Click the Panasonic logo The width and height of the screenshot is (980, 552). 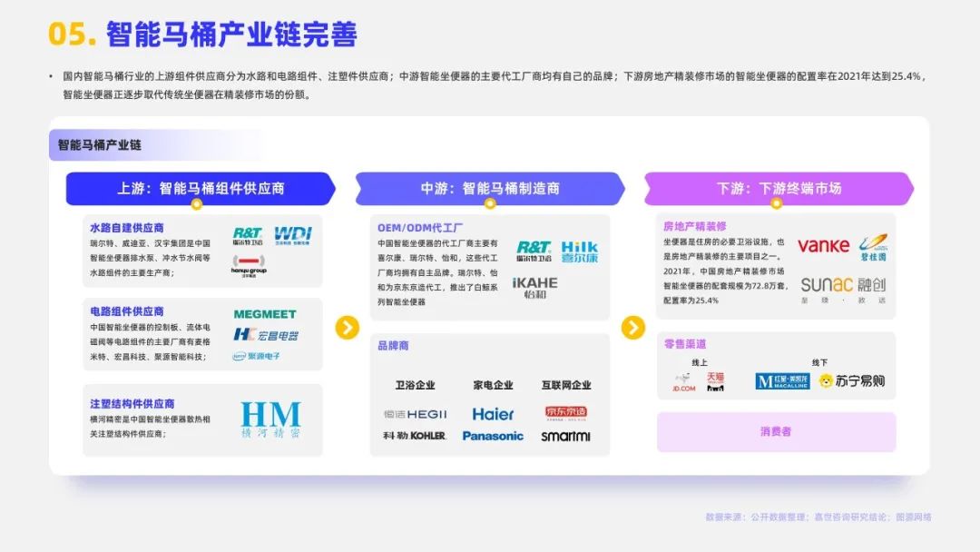[x=493, y=436]
